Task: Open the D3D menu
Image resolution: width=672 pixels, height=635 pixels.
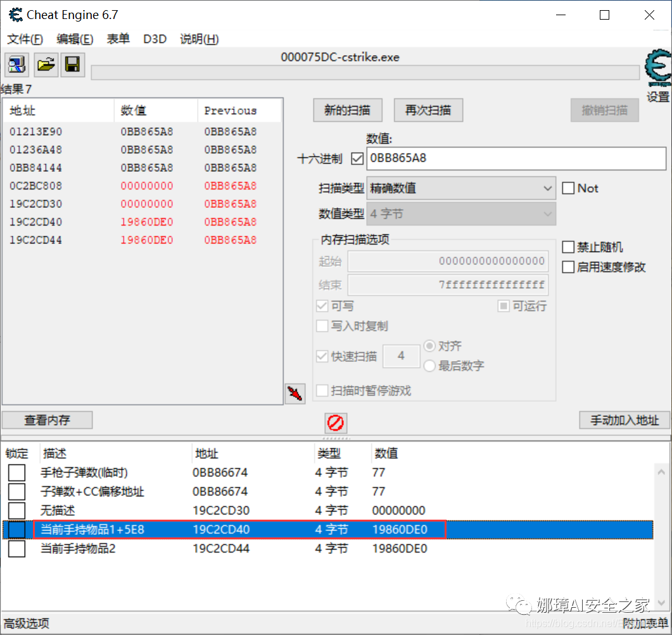Action: click(155, 39)
